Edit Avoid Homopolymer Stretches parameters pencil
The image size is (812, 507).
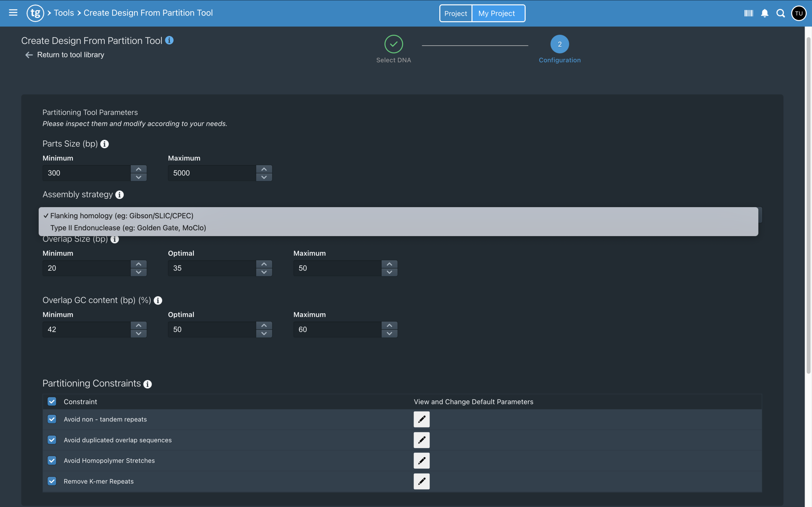[422, 460]
